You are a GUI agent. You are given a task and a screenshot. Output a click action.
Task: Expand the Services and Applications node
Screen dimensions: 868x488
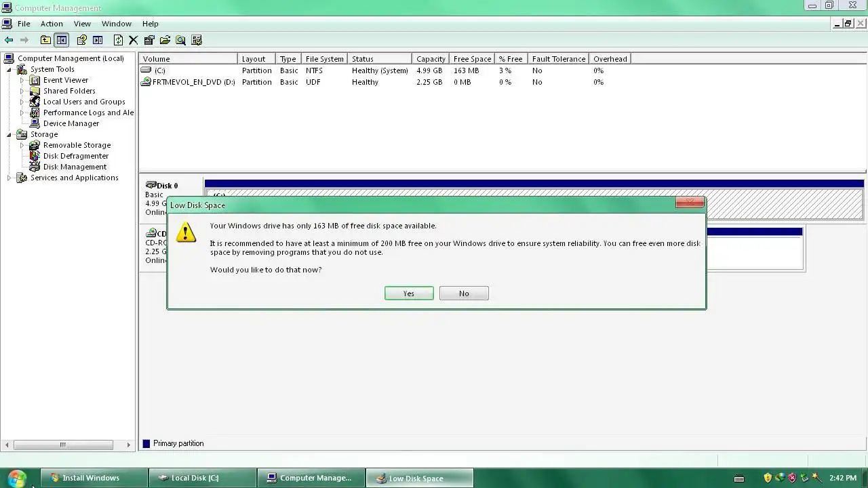(x=9, y=178)
